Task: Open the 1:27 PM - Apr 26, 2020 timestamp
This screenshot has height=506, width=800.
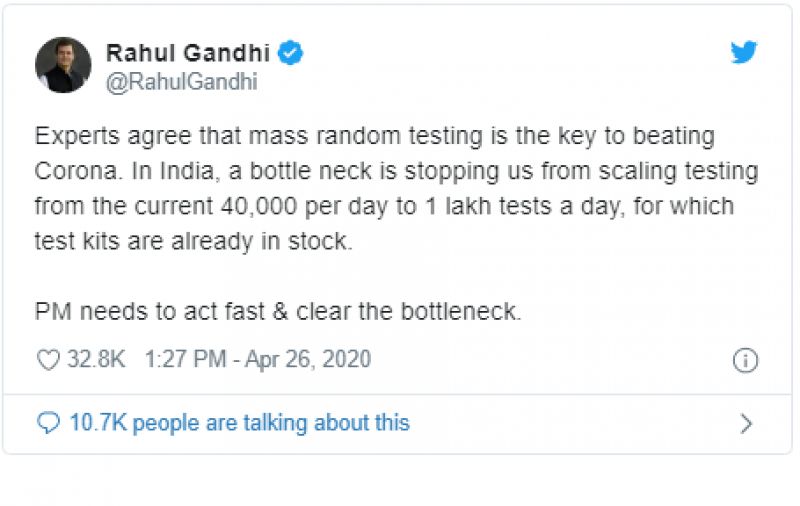Action: coord(258,360)
